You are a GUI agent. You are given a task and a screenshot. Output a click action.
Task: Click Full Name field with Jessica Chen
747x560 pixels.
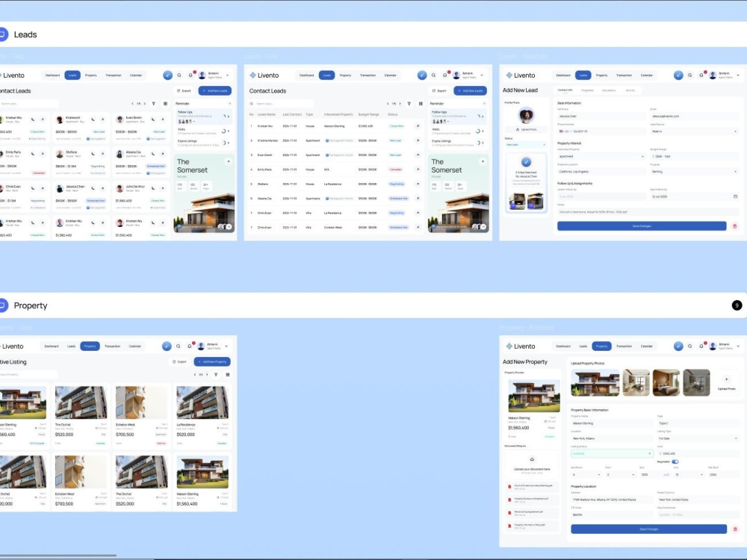pyautogui.click(x=601, y=116)
